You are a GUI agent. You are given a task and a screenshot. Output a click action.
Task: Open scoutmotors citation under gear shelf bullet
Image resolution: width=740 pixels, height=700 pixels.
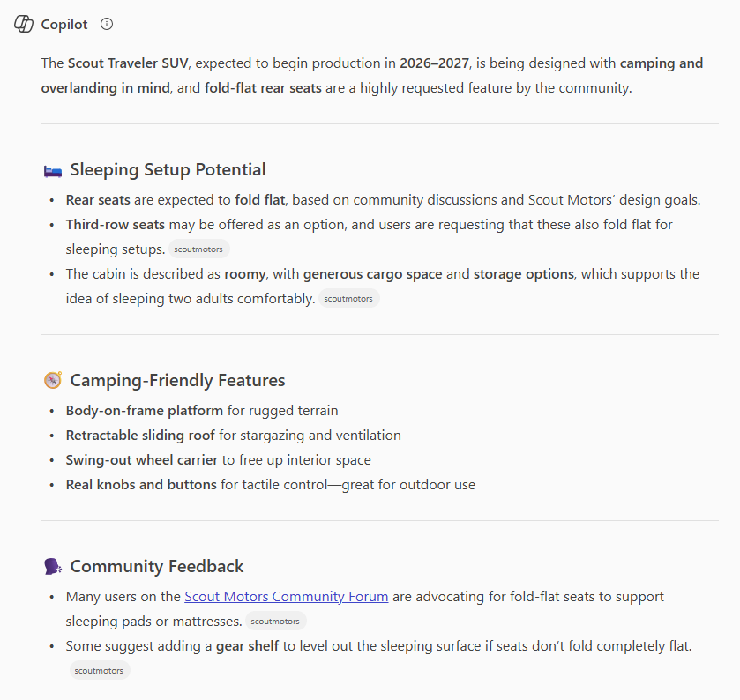pos(99,671)
